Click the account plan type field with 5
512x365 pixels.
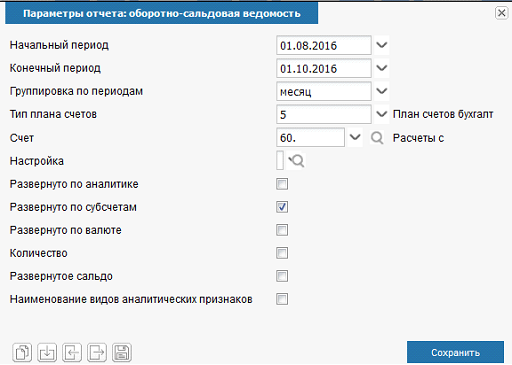pyautogui.click(x=324, y=114)
